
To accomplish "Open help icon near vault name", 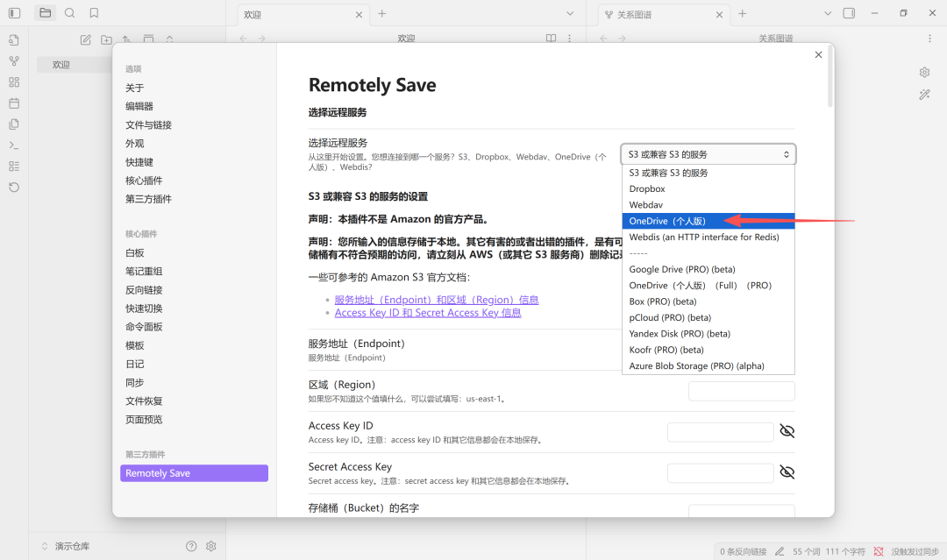I will point(191,546).
